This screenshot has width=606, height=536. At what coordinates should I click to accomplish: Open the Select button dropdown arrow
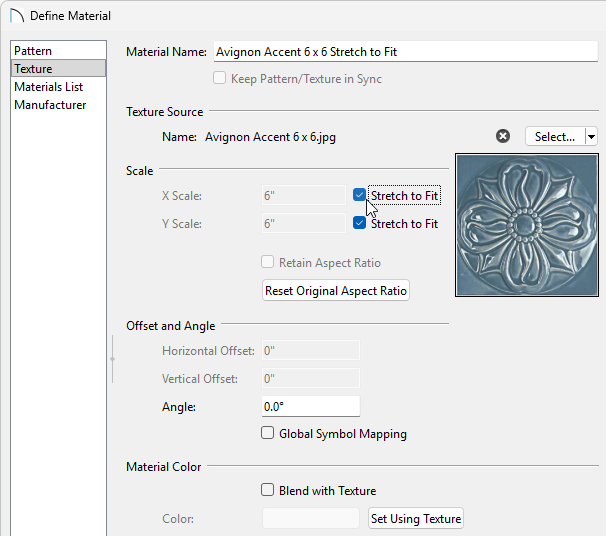click(x=591, y=136)
